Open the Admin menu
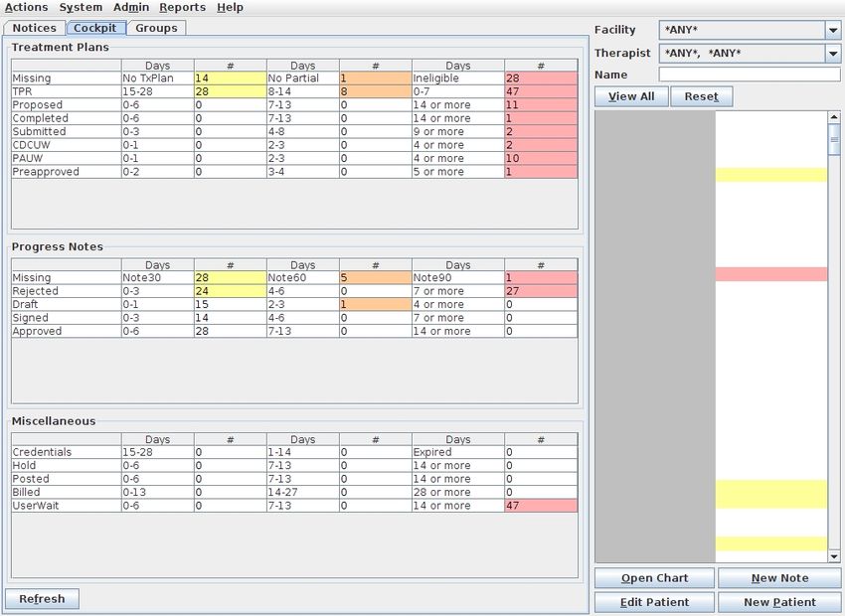Viewport: 845px width, 616px height. point(131,8)
